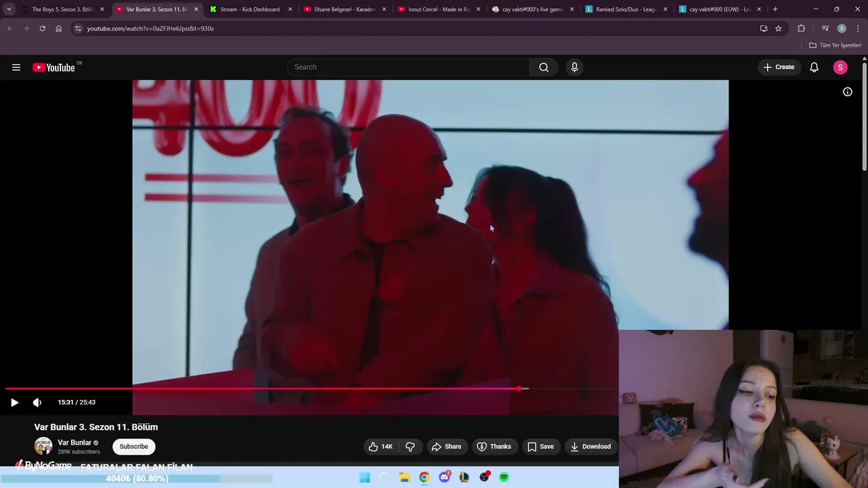Open the media control toolbar icon
This screenshot has width=868, height=488.
(x=825, y=28)
